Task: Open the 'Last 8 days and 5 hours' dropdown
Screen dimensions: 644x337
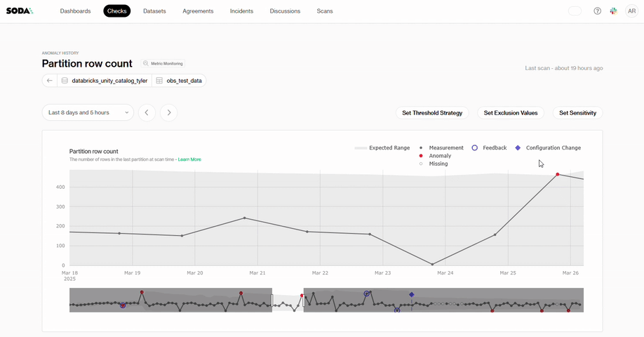Action: coord(88,112)
